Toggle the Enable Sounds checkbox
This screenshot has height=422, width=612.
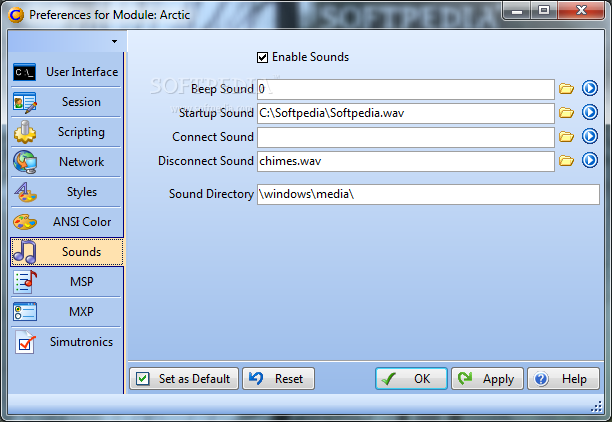262,57
